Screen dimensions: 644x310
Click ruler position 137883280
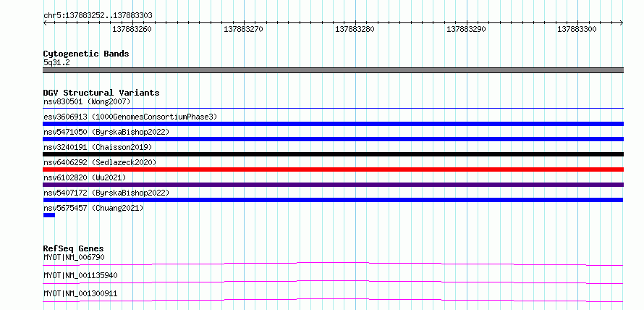355,30
